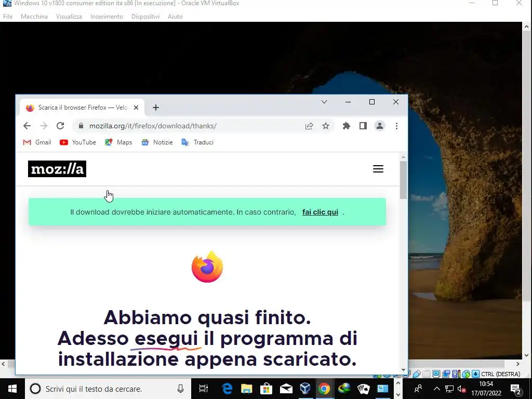Screen dimensions: 532x399
Task: Open the Traduci bookmark
Action: [197, 142]
